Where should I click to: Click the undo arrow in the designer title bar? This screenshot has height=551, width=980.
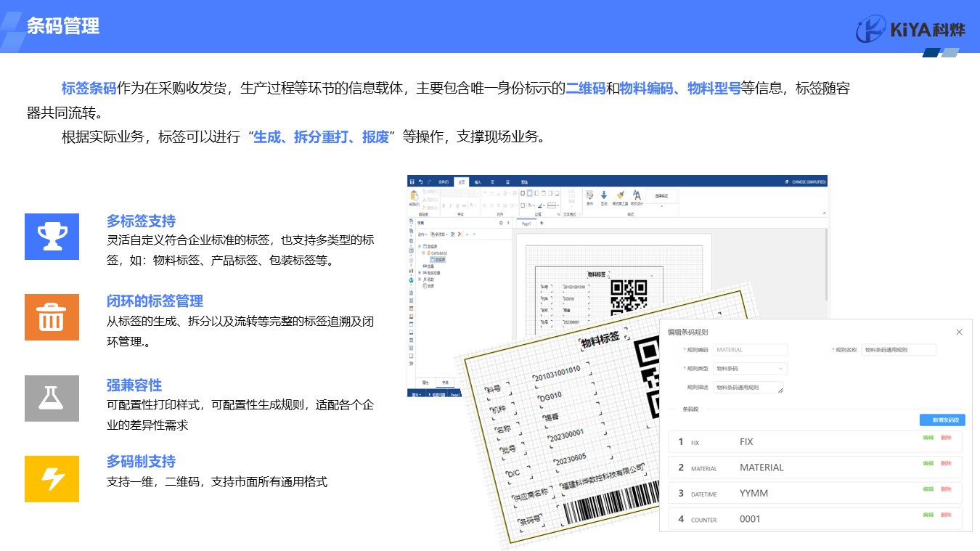coord(420,181)
